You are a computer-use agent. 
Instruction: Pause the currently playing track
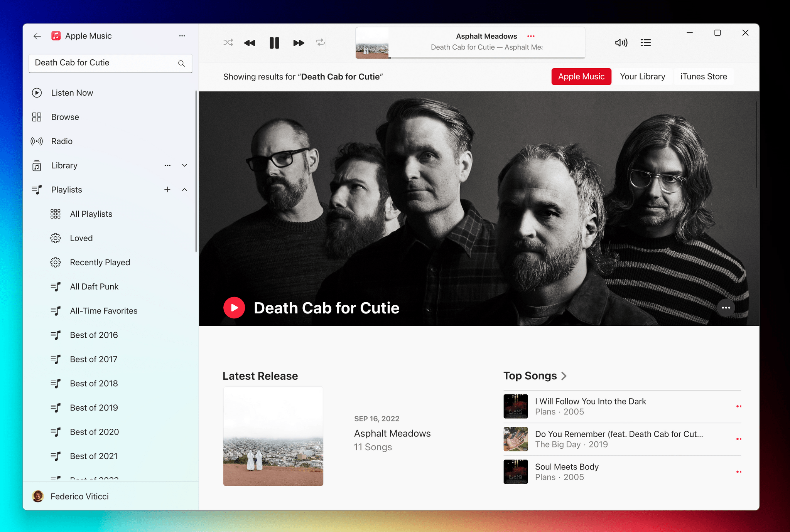274,42
